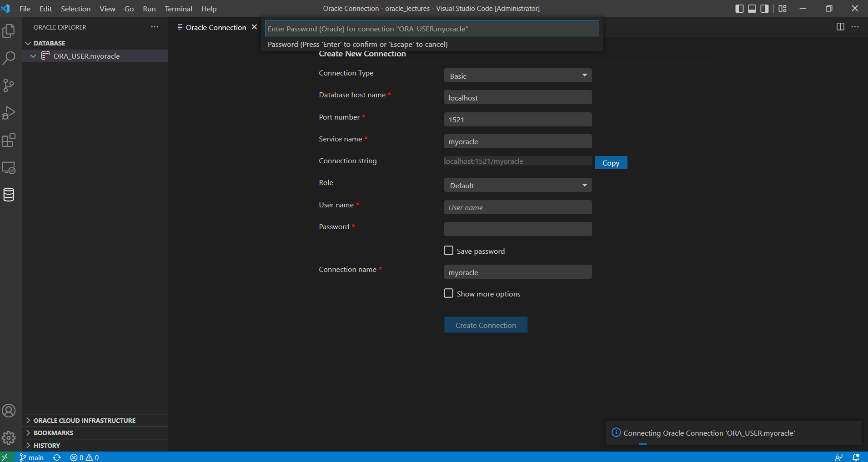The width and height of the screenshot is (868, 462).
Task: Open the Manage settings gear
Action: point(9,438)
